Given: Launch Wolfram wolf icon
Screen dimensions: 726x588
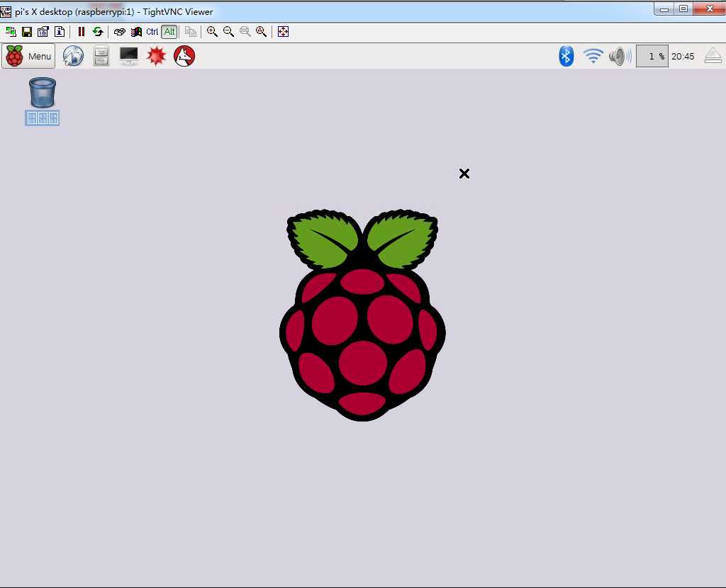Looking at the screenshot, I should click(184, 56).
